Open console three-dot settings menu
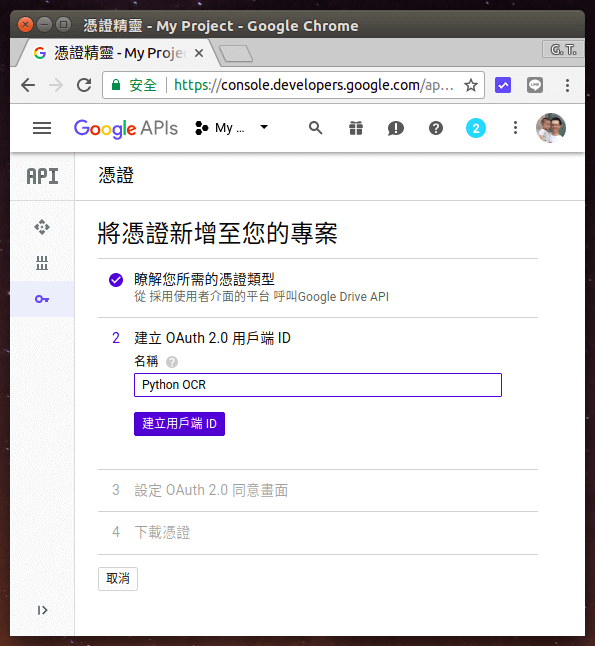 tap(515, 128)
